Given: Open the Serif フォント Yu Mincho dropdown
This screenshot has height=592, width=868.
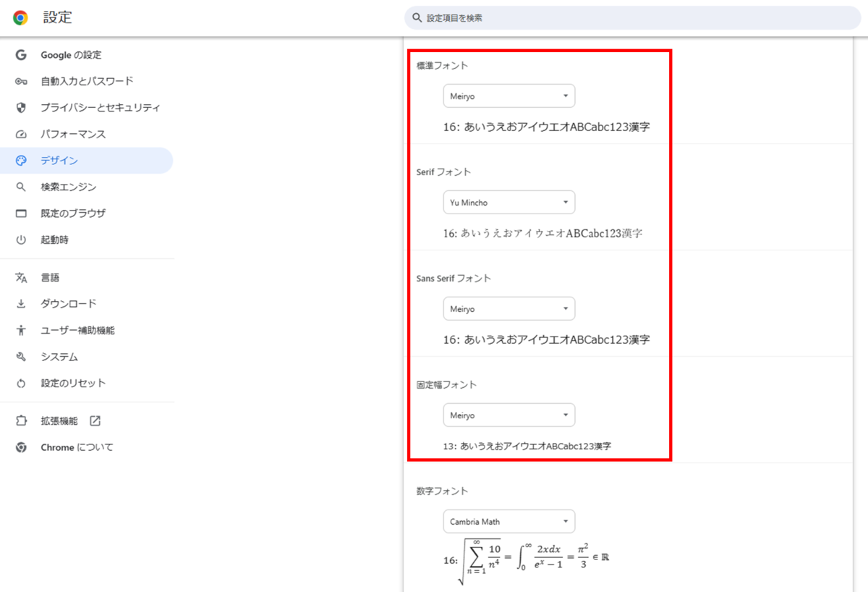Looking at the screenshot, I should tap(509, 203).
